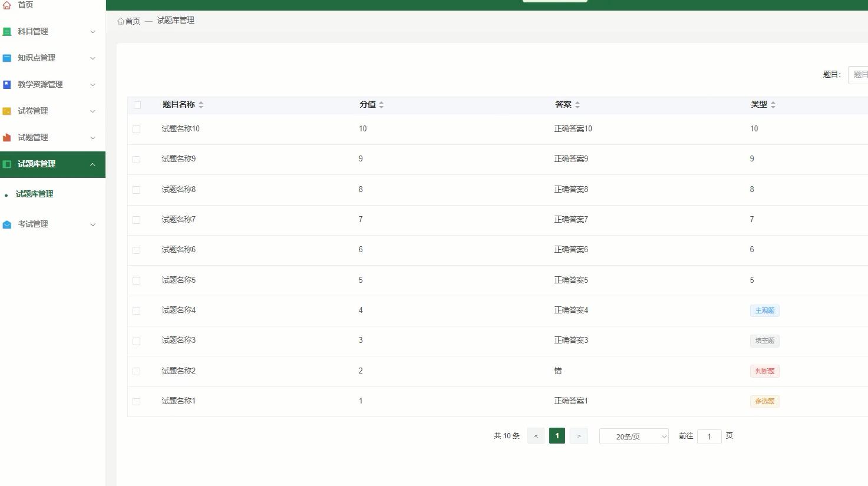This screenshot has height=486, width=868.
Task: Collapse the 试题库管理 menu chevron
Action: [x=93, y=164]
